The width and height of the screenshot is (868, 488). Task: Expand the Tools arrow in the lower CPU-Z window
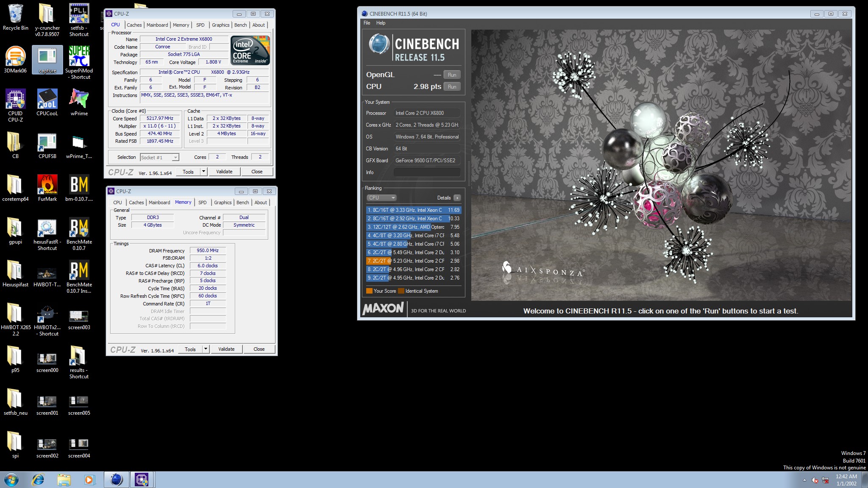[206, 349]
